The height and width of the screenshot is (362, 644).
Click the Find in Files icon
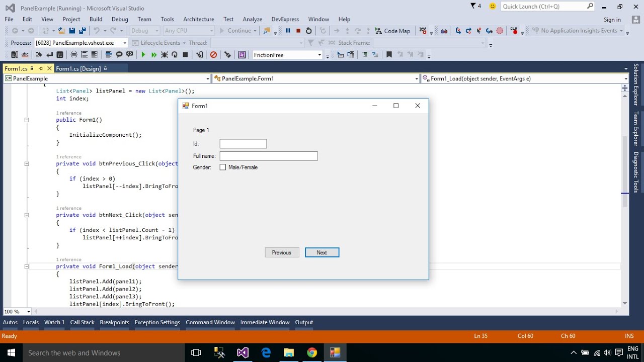click(x=267, y=31)
